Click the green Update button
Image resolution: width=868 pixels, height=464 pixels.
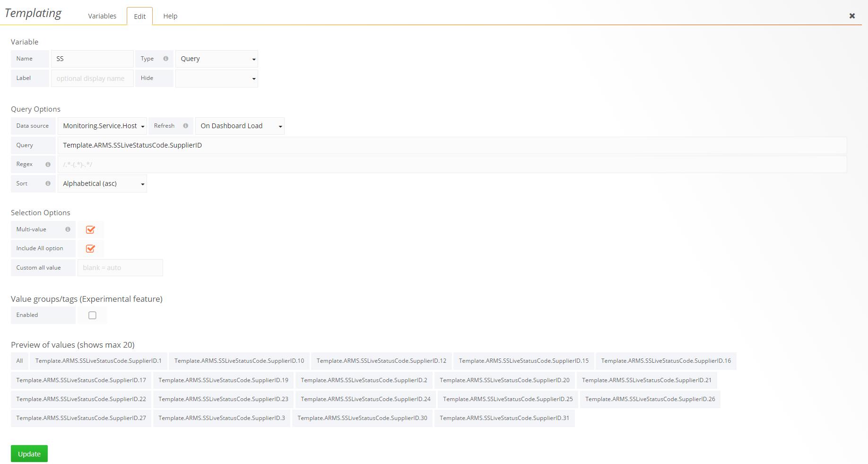click(x=29, y=454)
